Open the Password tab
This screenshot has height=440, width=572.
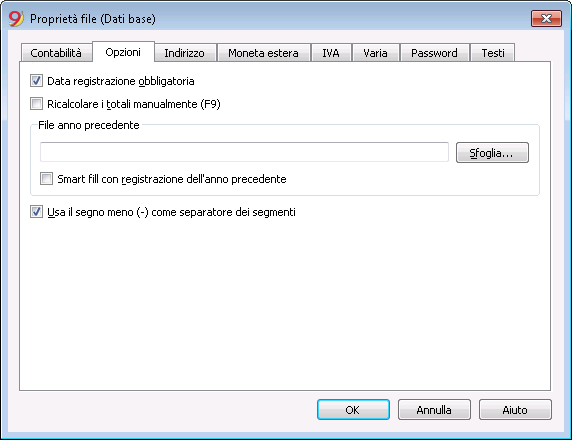[x=434, y=53]
